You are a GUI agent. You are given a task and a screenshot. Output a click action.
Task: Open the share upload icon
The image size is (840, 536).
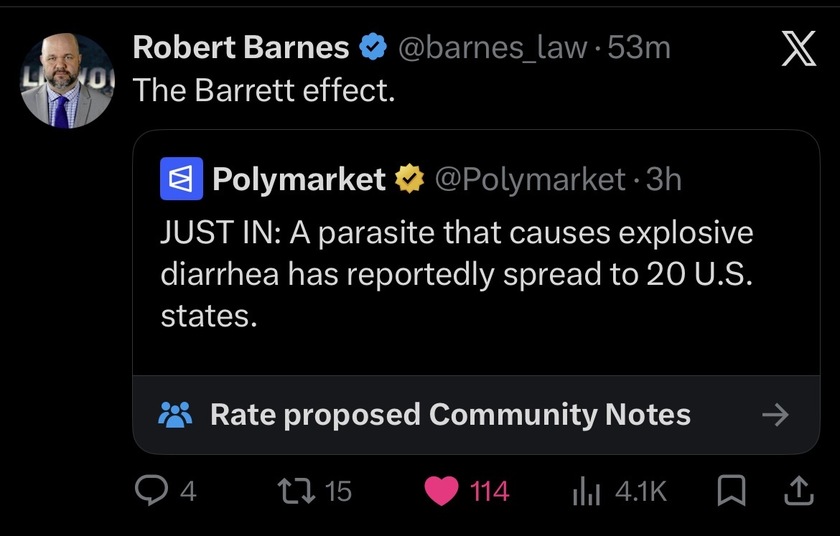coord(799,490)
